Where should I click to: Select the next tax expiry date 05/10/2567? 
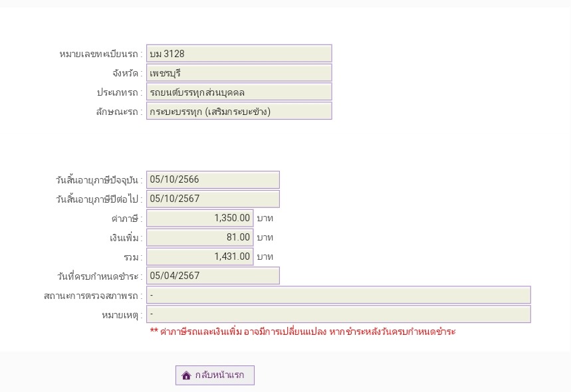tap(213, 199)
